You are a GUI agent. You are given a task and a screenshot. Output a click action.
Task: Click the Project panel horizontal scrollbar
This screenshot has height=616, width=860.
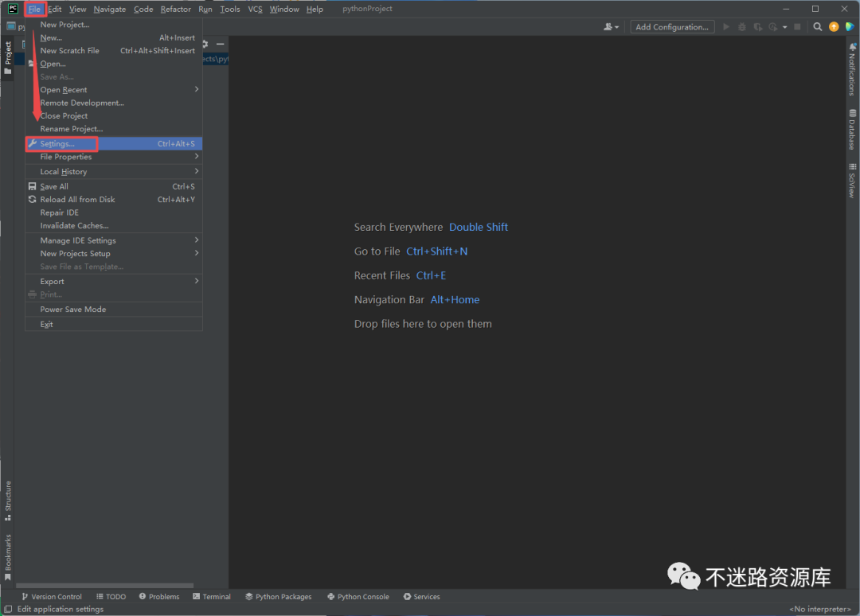coord(104,586)
